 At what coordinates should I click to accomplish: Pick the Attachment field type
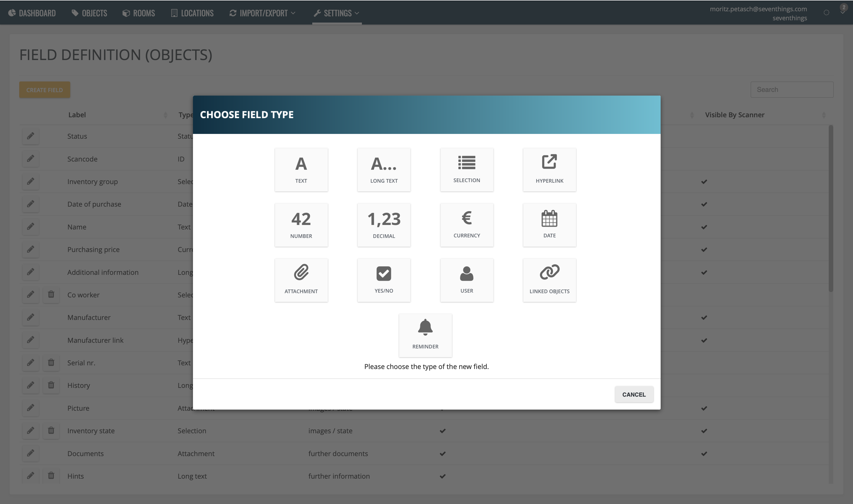(301, 280)
